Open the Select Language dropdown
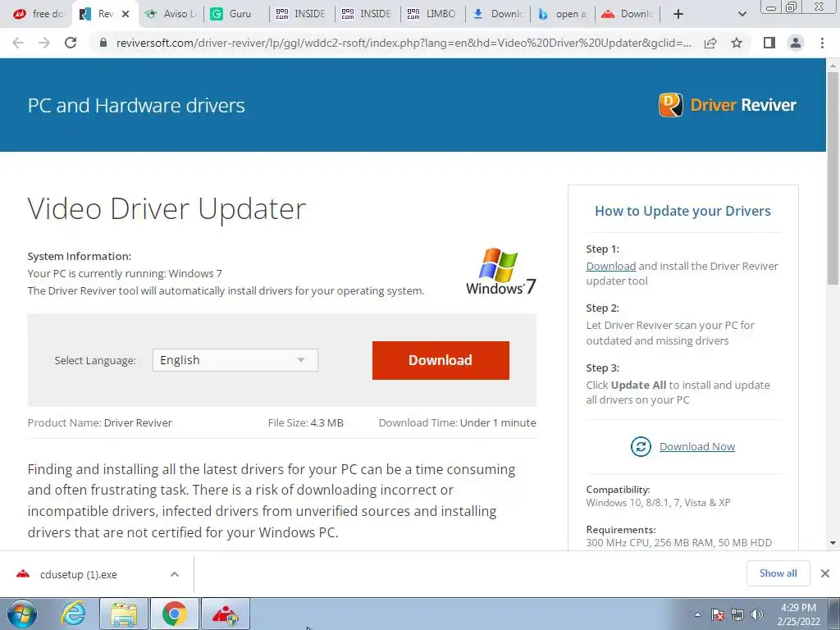The height and width of the screenshot is (630, 840). [x=235, y=360]
